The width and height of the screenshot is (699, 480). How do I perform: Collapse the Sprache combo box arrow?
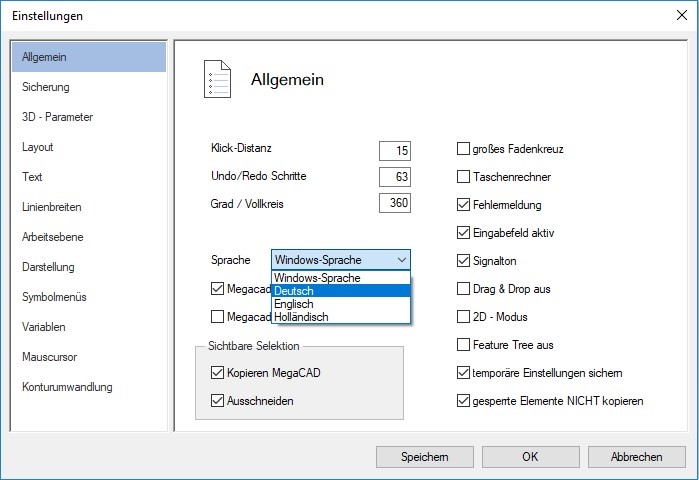point(400,260)
